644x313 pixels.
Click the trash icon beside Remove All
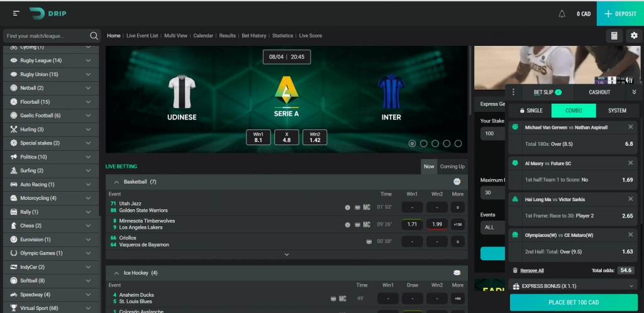(x=515, y=270)
